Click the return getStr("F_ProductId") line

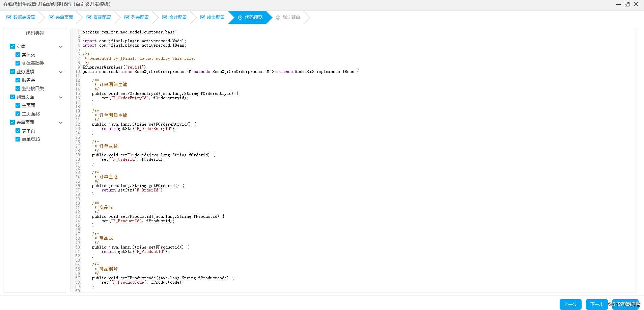click(x=136, y=252)
